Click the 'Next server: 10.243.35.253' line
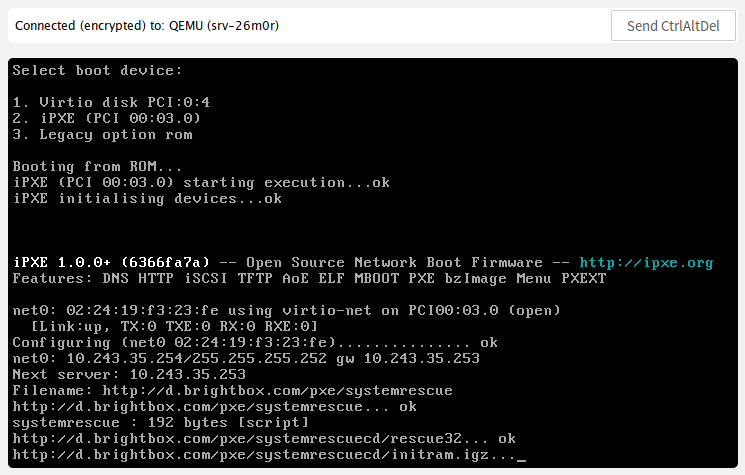 (129, 374)
